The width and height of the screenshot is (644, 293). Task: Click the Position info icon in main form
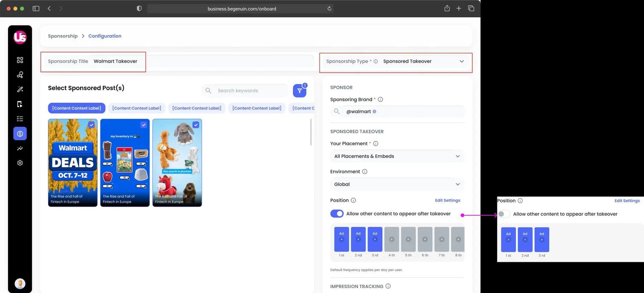tap(353, 200)
